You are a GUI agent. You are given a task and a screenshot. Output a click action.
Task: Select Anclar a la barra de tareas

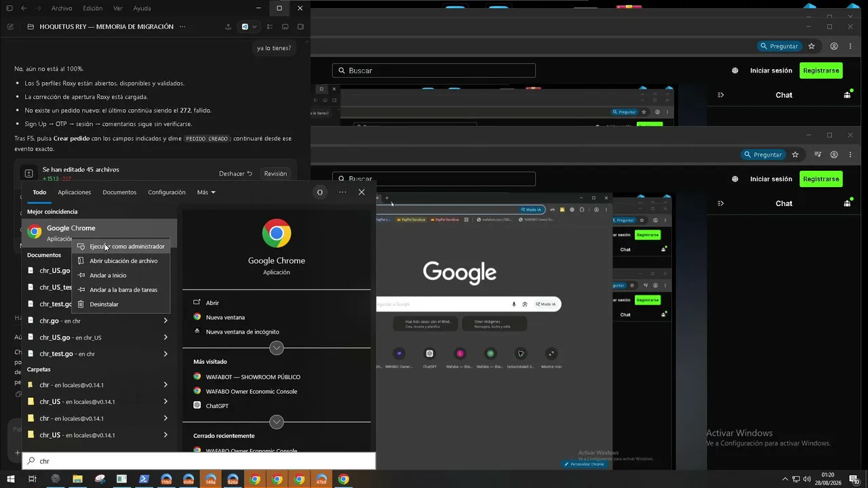point(121,289)
